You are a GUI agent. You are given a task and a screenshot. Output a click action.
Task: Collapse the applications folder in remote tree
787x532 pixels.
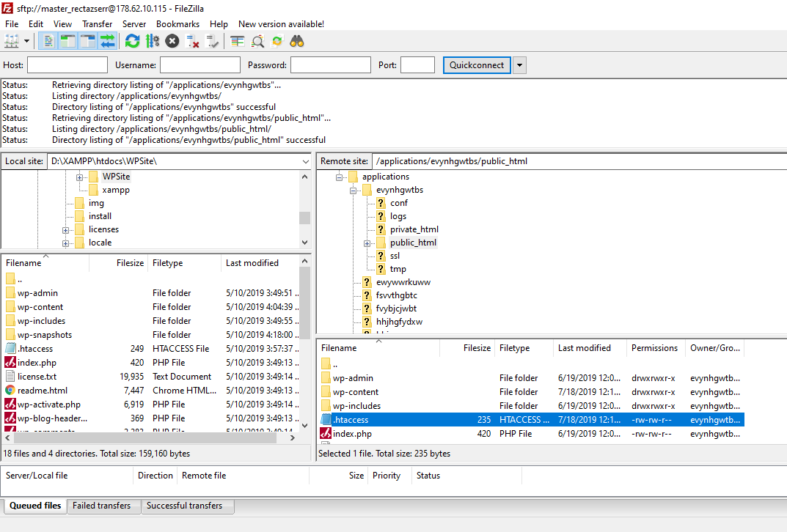point(340,177)
